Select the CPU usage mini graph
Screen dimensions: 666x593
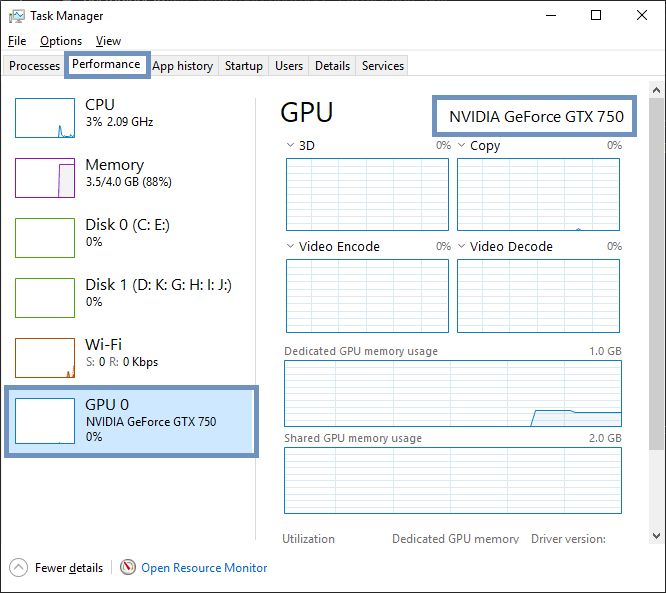[x=45, y=118]
